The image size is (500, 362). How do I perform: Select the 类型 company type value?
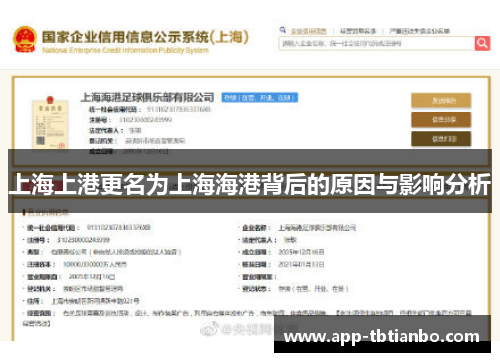point(116,252)
